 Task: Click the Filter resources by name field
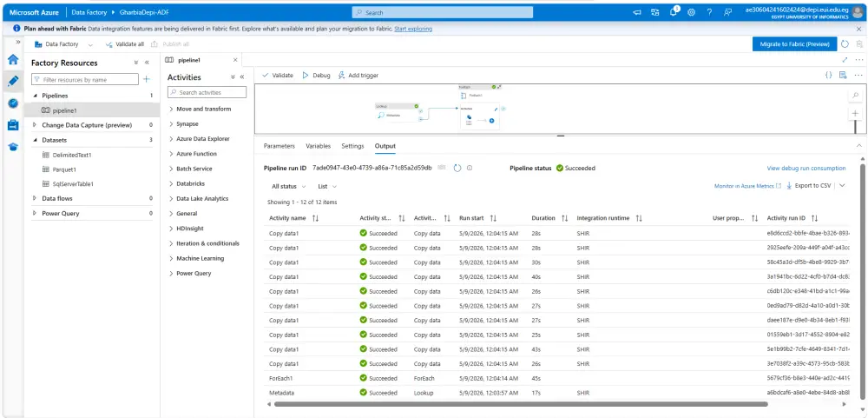click(x=85, y=79)
